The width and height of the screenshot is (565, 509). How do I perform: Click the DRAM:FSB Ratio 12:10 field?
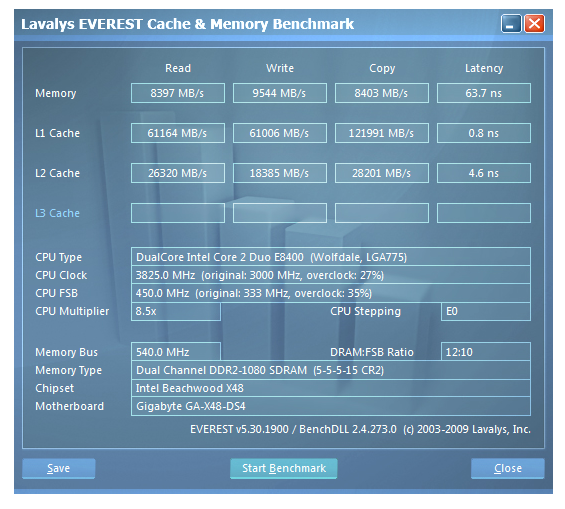(x=486, y=352)
